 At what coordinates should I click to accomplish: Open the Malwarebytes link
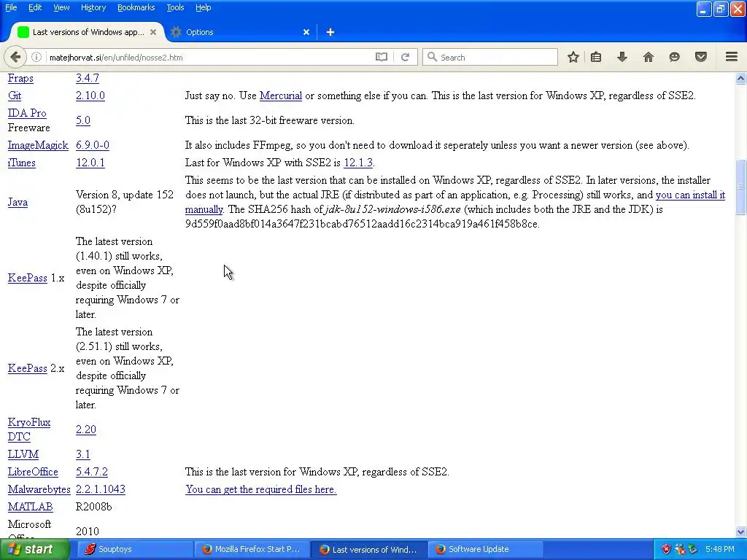39,489
